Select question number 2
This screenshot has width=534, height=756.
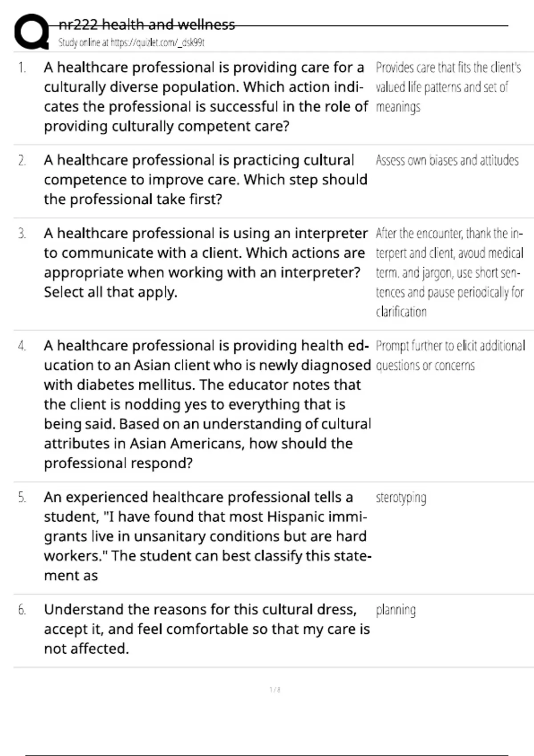tap(22, 160)
